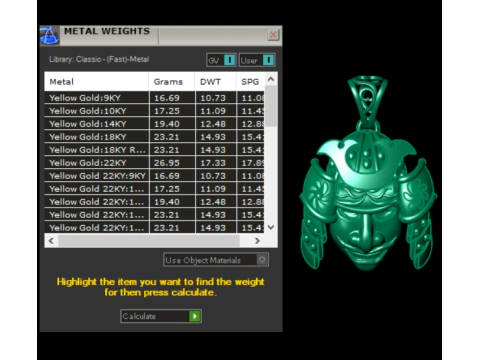Click the scroll down arrow of the metal list

[271, 227]
